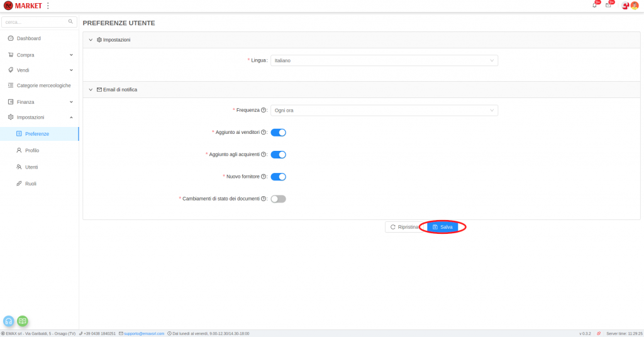The width and height of the screenshot is (644, 337).
Task: Collapse the Email di notifica section
Action: tap(91, 90)
